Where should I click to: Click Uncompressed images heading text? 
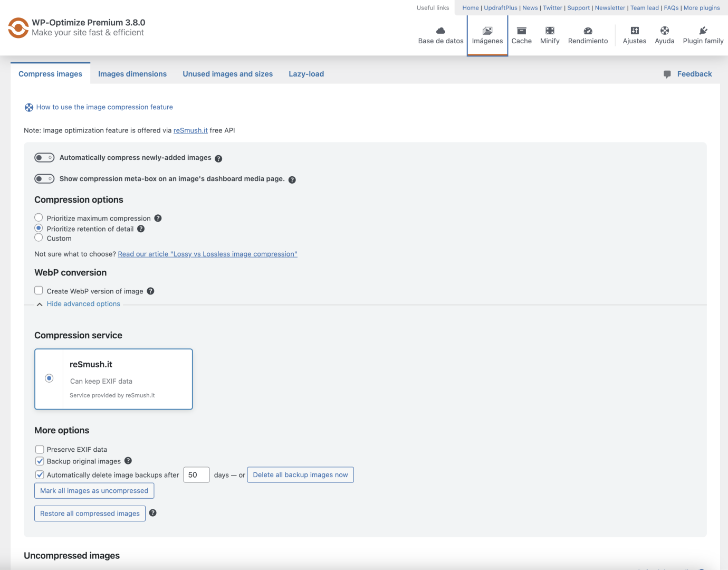pyautogui.click(x=72, y=556)
